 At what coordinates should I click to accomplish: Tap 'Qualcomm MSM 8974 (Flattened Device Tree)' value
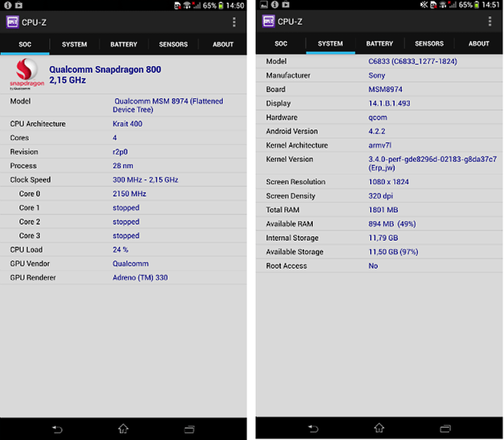point(168,105)
